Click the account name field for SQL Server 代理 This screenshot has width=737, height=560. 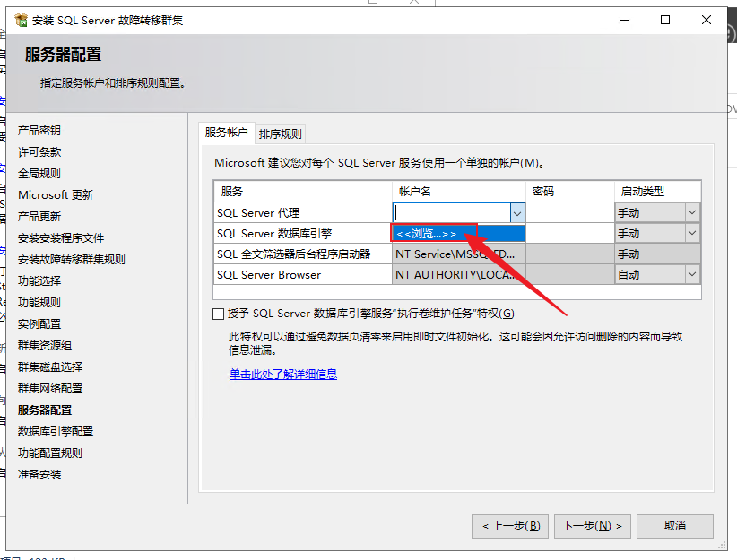(x=452, y=213)
